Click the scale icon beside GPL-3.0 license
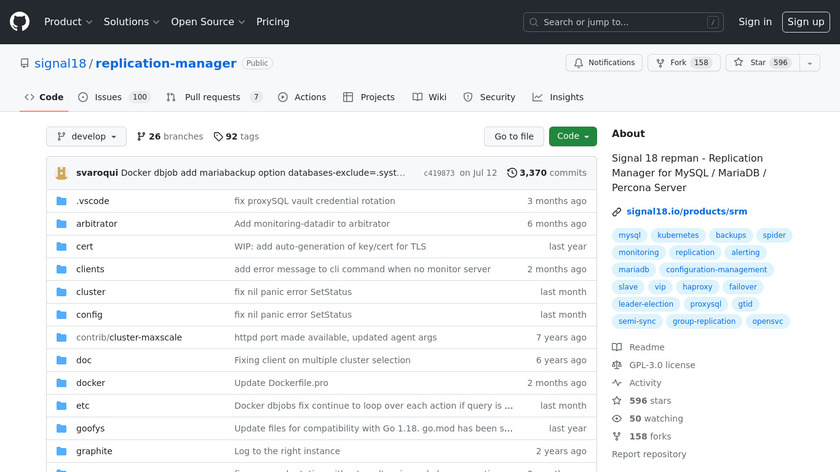 617,365
